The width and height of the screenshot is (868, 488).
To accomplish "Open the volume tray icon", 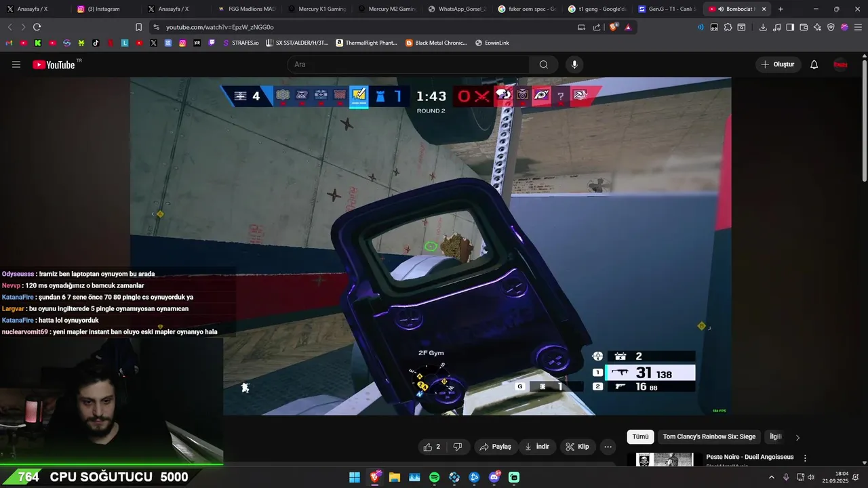I will [x=811, y=477].
